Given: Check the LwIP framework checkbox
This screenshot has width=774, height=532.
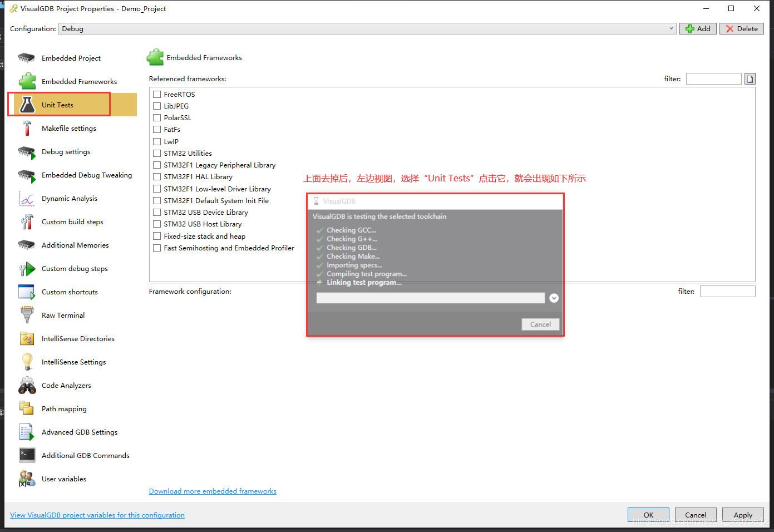Looking at the screenshot, I should point(157,142).
